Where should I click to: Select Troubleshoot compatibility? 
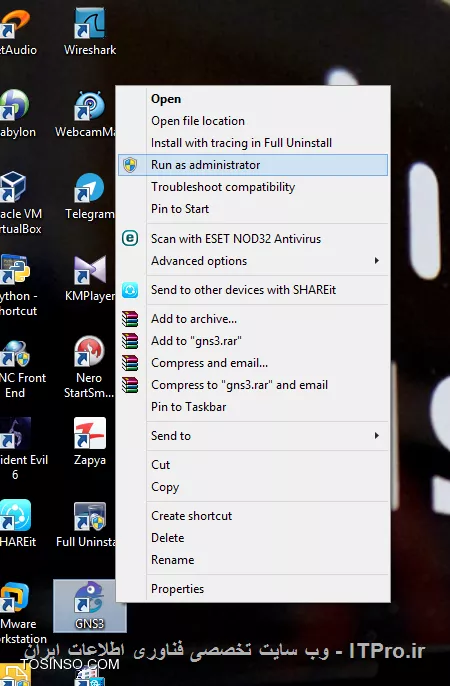tap(253, 187)
